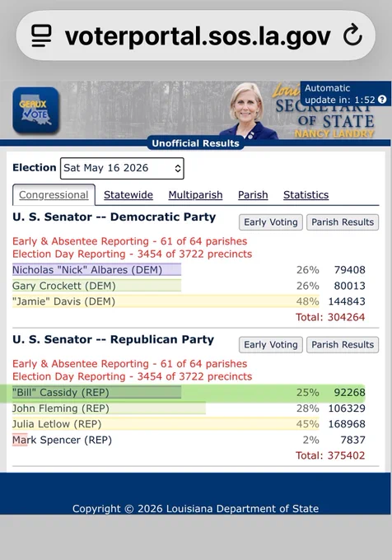Tap the Geaux Vote logo icon

click(35, 110)
